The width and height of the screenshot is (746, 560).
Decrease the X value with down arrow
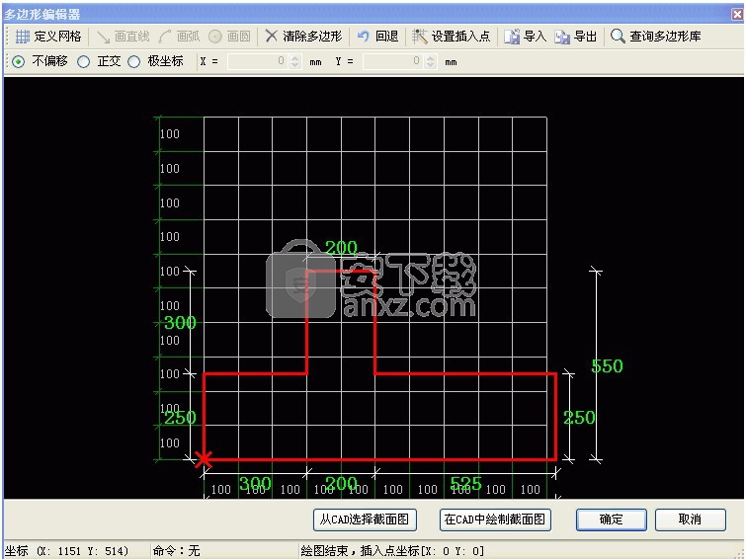(x=295, y=65)
